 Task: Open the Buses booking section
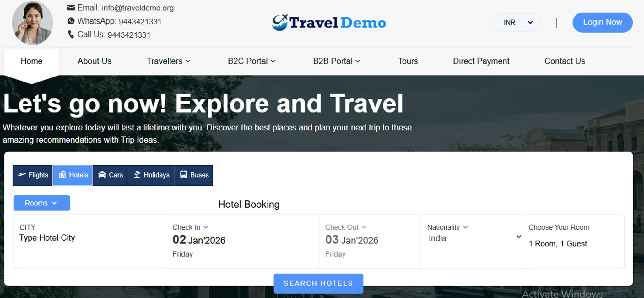click(183, 175)
